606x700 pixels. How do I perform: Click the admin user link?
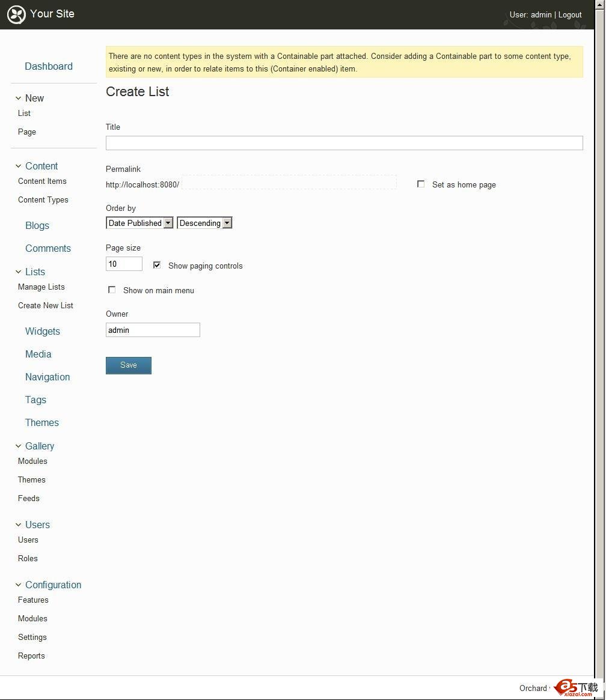[541, 15]
